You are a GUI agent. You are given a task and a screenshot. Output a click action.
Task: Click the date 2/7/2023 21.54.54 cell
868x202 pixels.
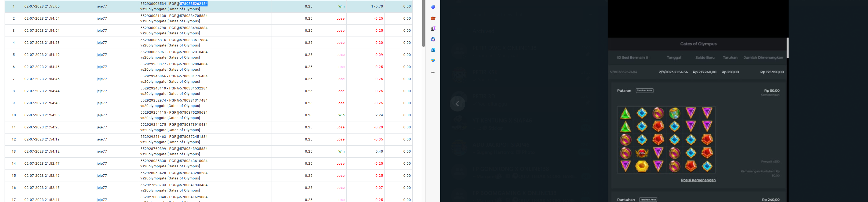pyautogui.click(x=673, y=72)
